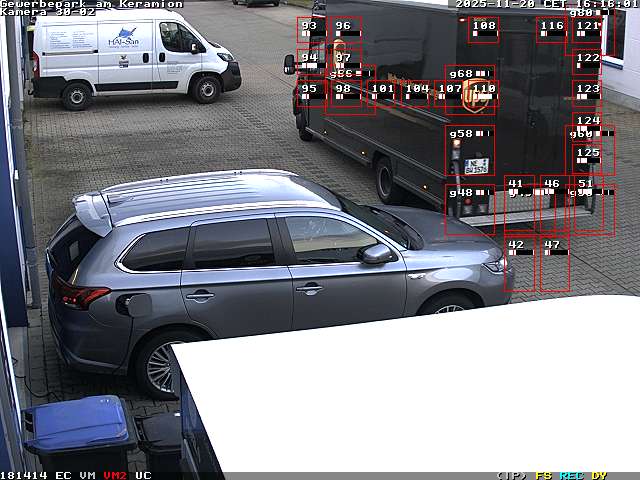Click the blue recycling bin
This screenshot has height=480, width=640.
(78, 432)
